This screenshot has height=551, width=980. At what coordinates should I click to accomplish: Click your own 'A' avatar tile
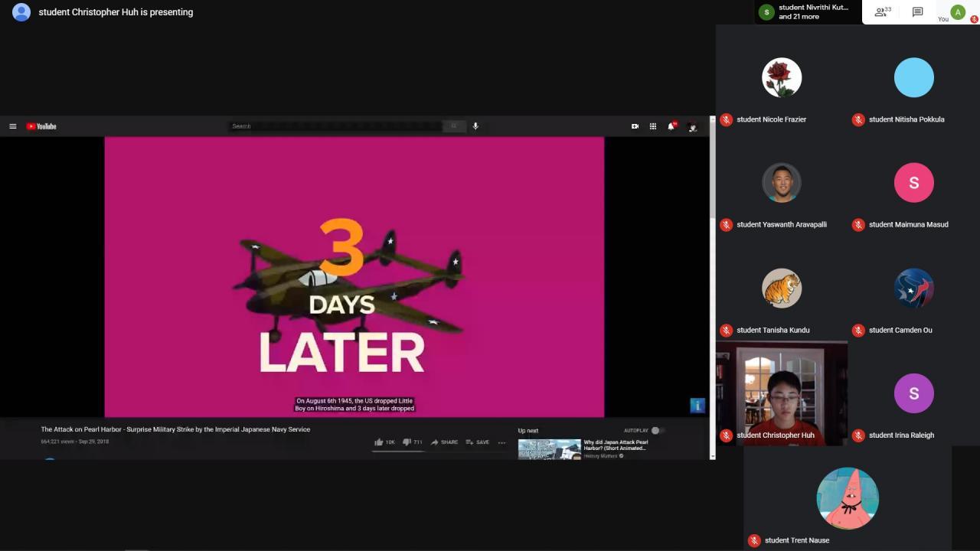coord(958,11)
